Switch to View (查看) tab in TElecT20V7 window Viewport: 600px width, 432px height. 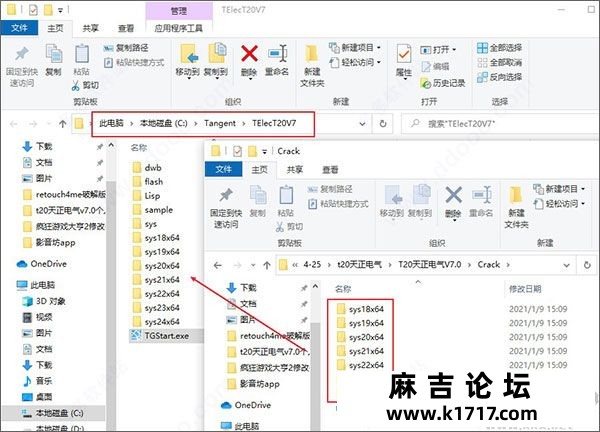point(126,28)
